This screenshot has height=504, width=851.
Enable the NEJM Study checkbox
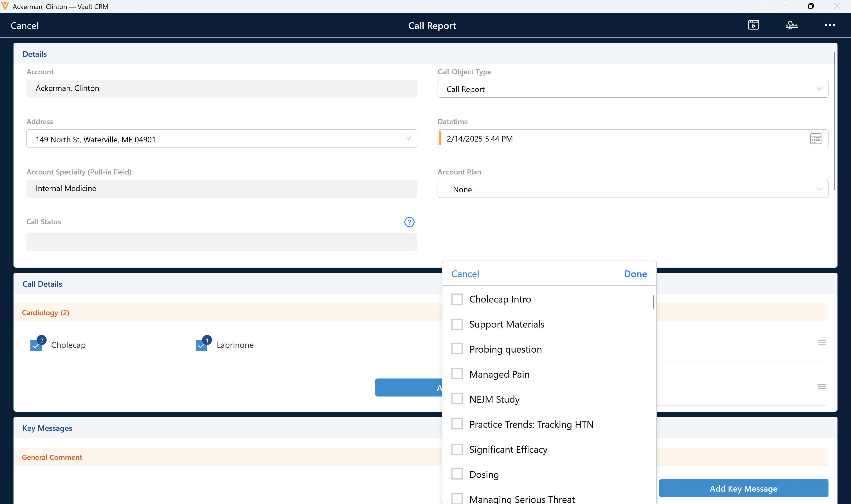[457, 399]
